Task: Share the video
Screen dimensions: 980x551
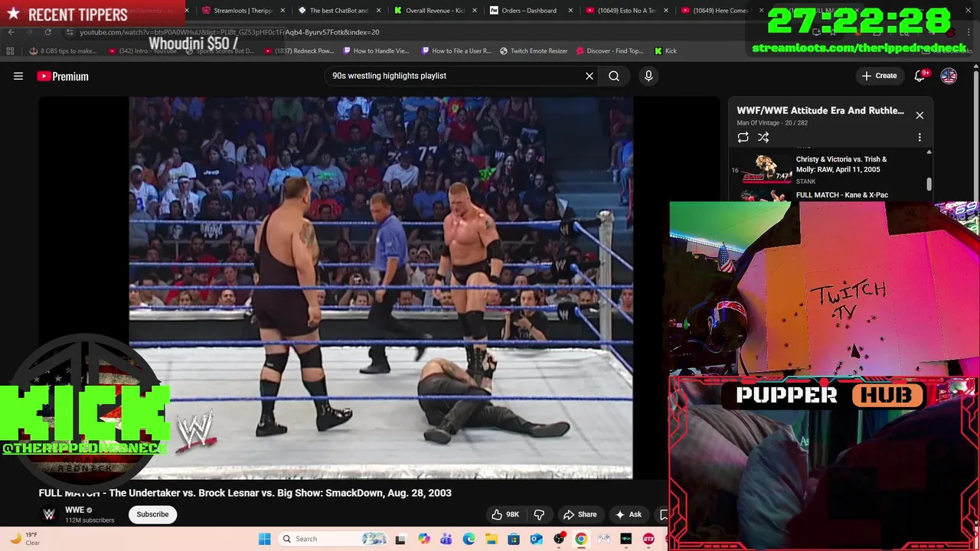Action: point(580,514)
